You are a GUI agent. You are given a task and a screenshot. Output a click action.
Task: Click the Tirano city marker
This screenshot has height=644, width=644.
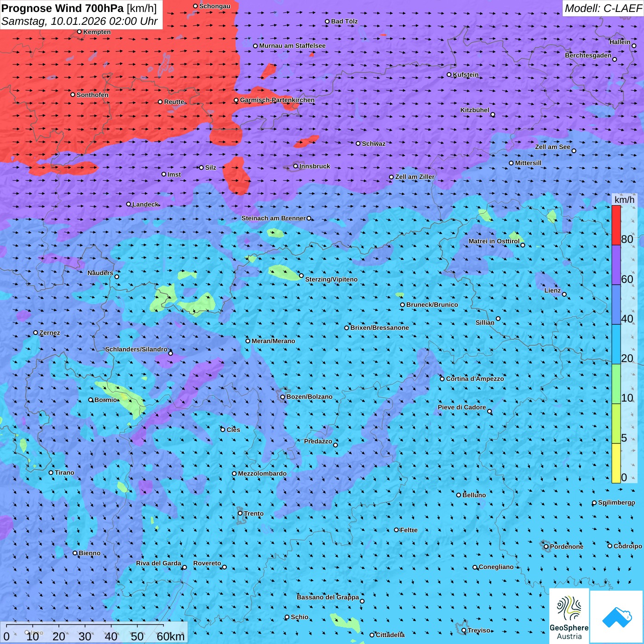tap(51, 472)
